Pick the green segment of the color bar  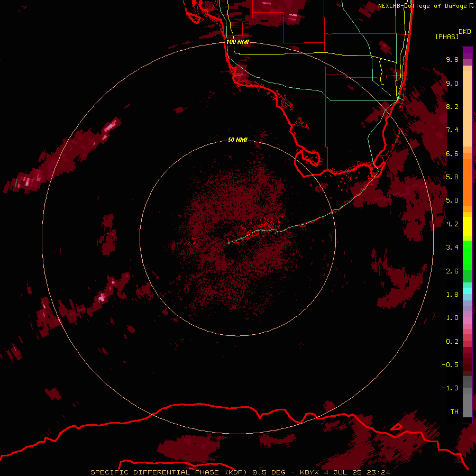click(467, 255)
